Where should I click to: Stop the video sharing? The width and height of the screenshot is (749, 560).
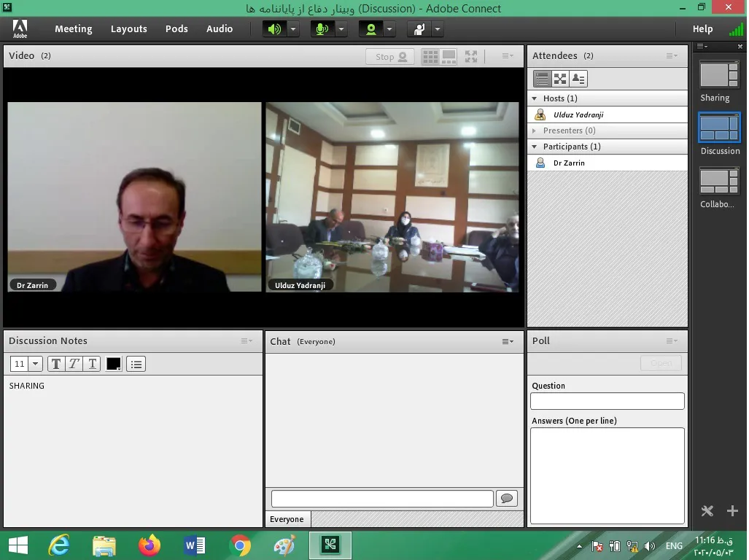coord(390,56)
